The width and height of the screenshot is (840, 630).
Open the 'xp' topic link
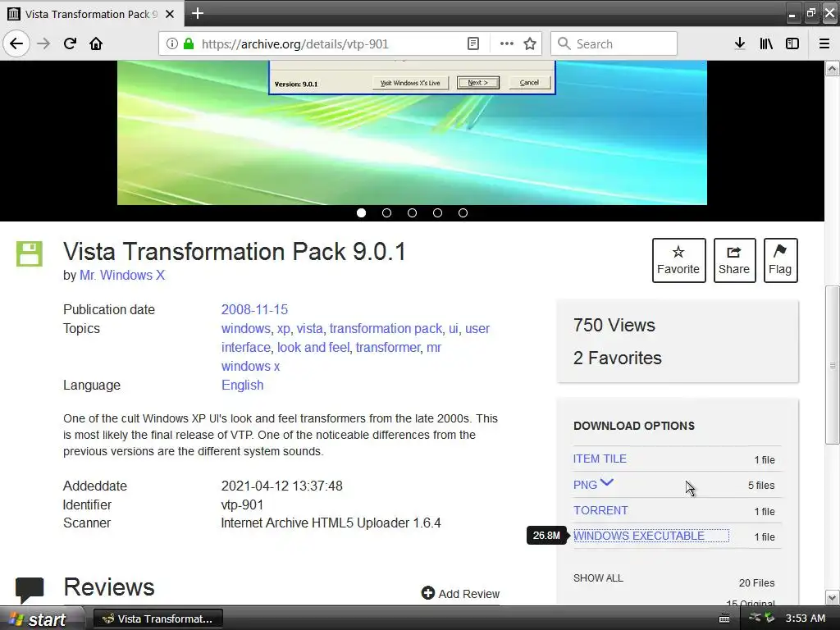(283, 329)
